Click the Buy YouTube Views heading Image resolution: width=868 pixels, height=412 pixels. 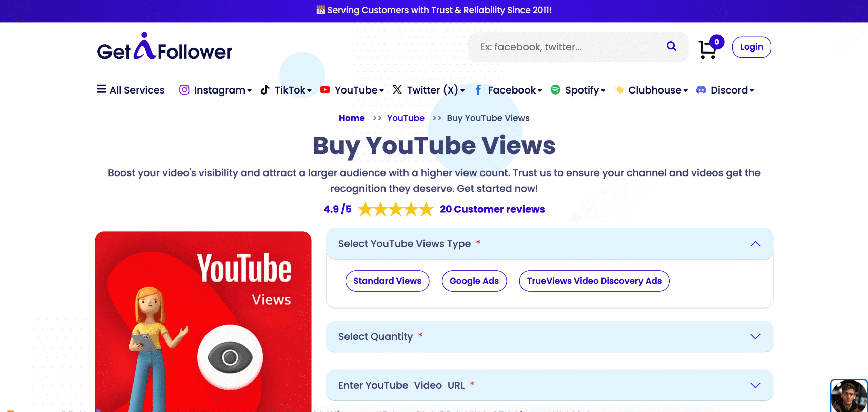tap(434, 146)
